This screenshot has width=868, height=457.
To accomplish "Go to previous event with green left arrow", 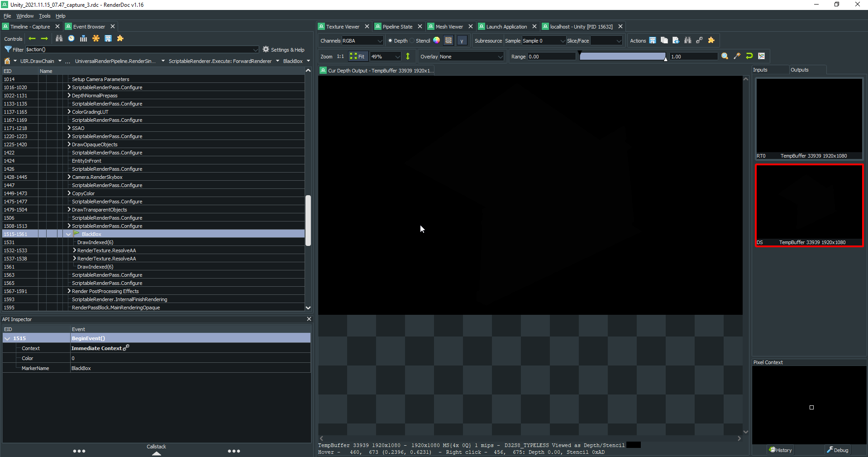I will [32, 38].
